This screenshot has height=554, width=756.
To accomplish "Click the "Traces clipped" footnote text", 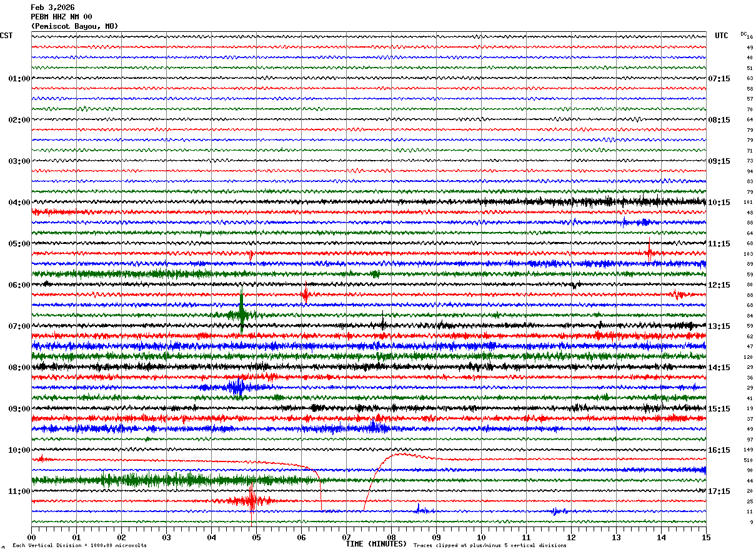I will tap(490, 546).
